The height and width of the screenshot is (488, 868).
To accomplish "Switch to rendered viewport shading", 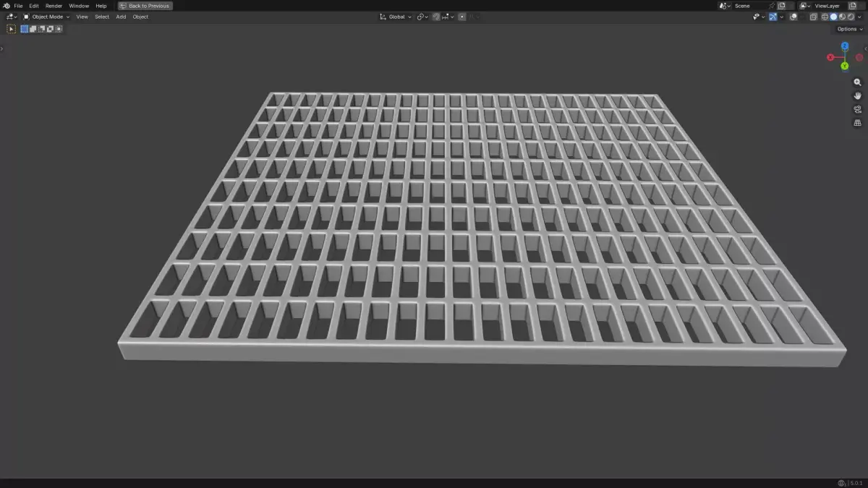I will pyautogui.click(x=851, y=17).
